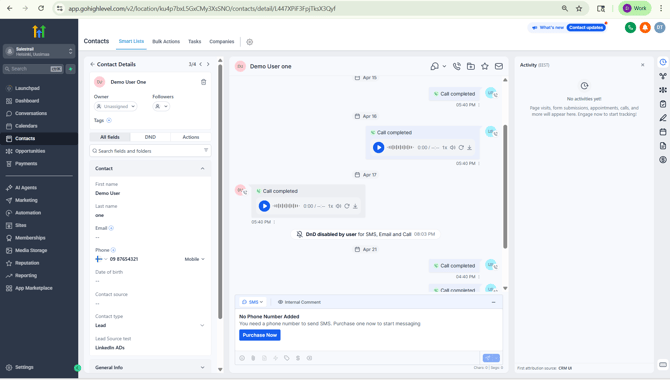This screenshot has height=380, width=670.
Task: Play the Apr 17 call recording
Action: pos(264,206)
